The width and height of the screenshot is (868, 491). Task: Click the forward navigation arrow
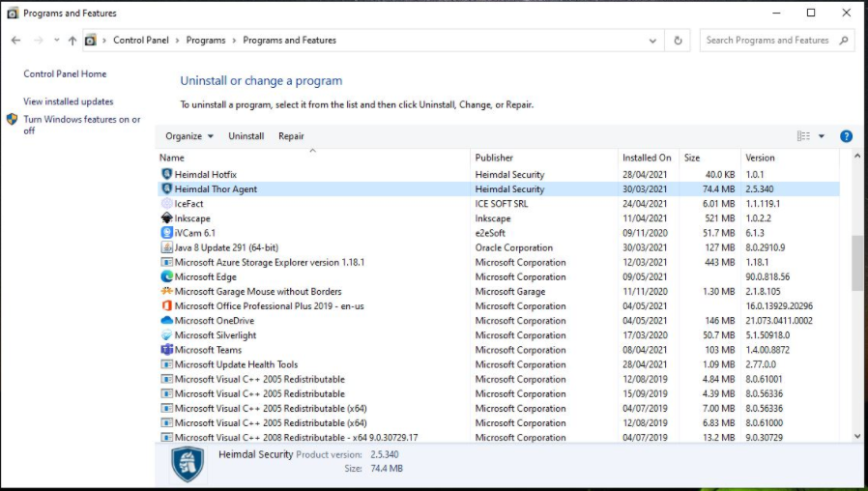pos(39,41)
